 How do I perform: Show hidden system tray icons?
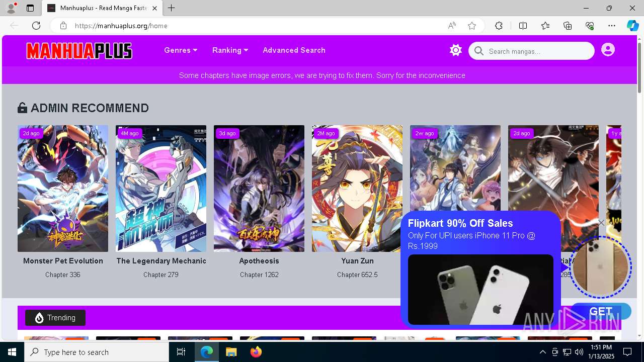pyautogui.click(x=542, y=352)
